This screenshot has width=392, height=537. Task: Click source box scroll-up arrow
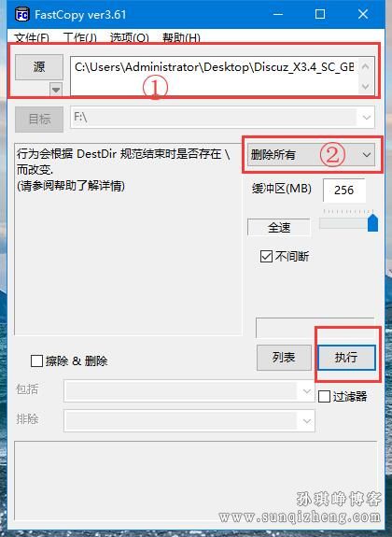365,66
